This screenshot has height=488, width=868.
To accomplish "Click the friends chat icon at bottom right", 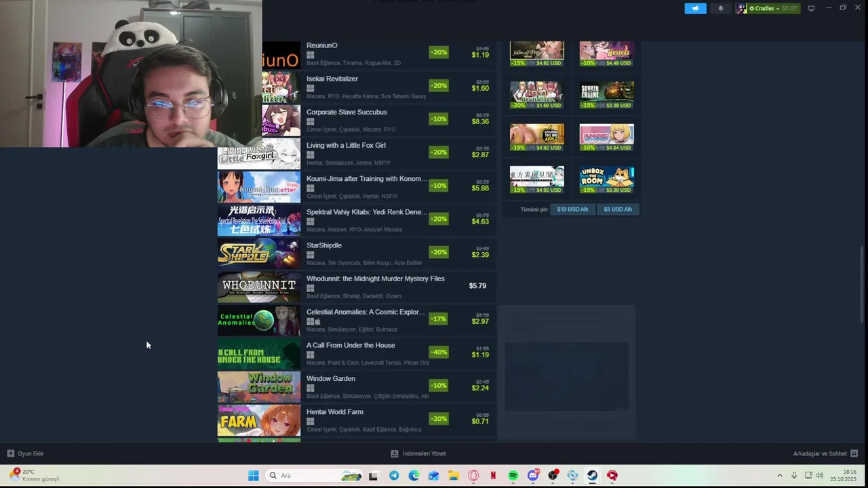I will 854,453.
